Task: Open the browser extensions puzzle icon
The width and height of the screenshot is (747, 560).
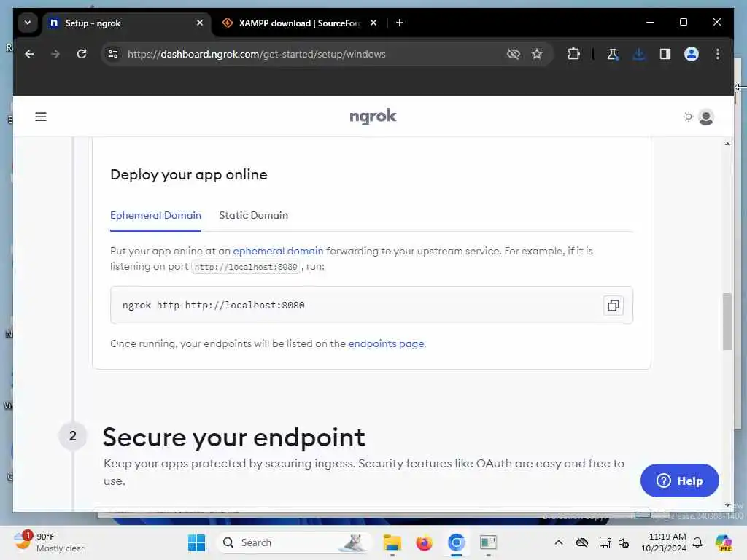Action: (573, 54)
